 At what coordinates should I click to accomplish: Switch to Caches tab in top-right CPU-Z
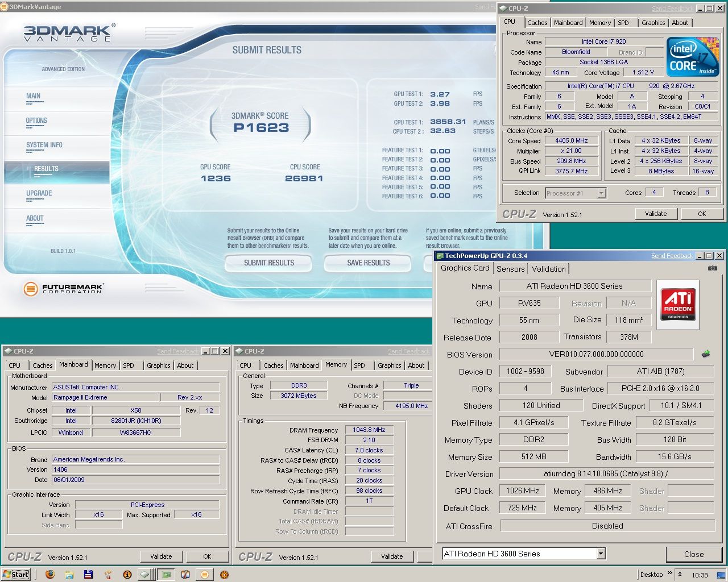(537, 23)
